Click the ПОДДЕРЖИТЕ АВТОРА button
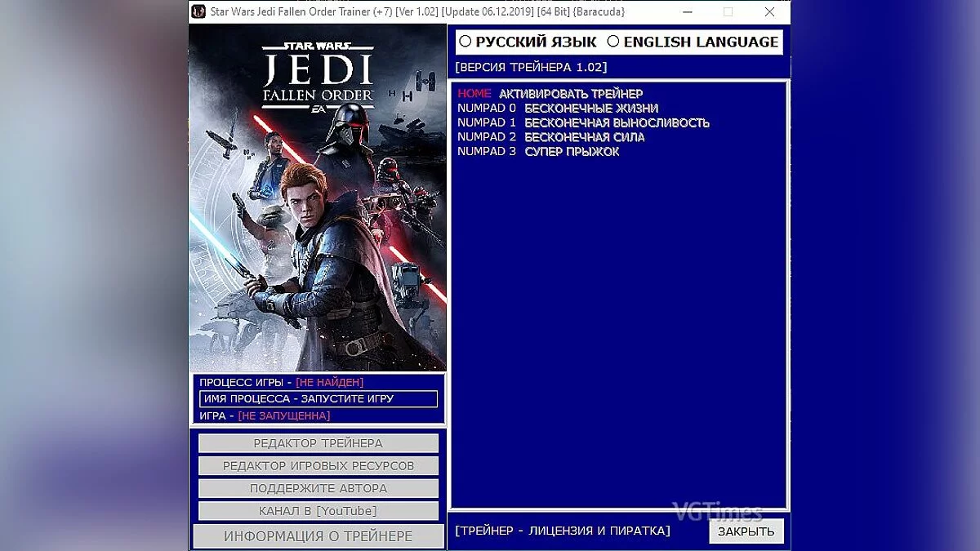The image size is (980, 551). point(318,488)
